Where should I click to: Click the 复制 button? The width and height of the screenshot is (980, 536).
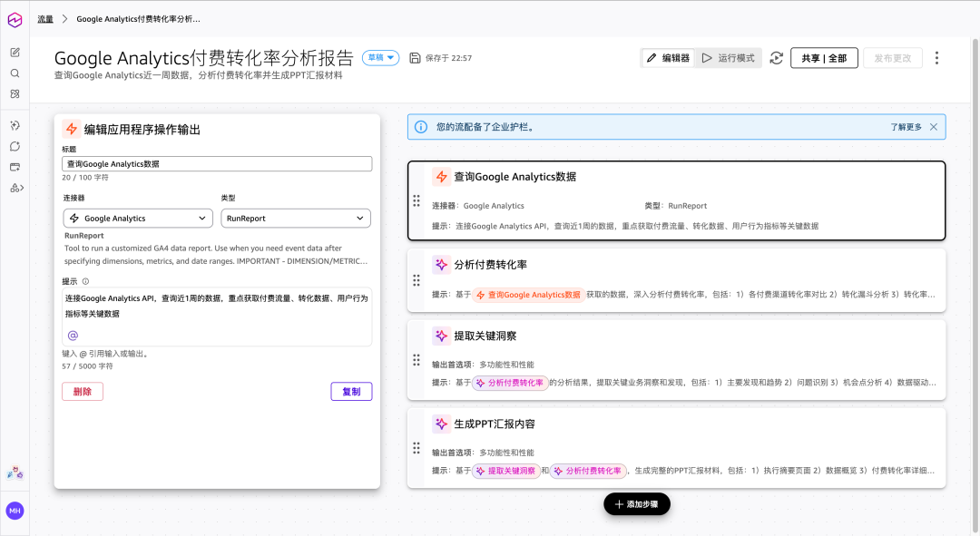(x=351, y=392)
